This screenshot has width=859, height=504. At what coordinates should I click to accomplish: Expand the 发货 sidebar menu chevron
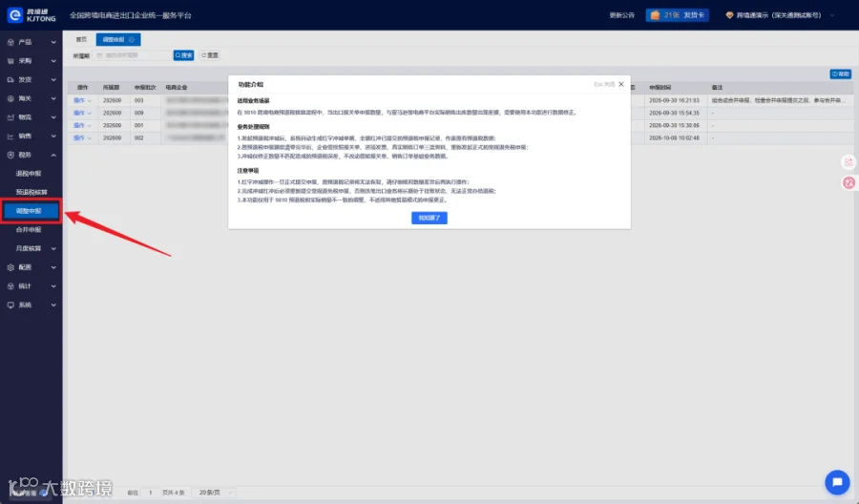click(x=53, y=79)
